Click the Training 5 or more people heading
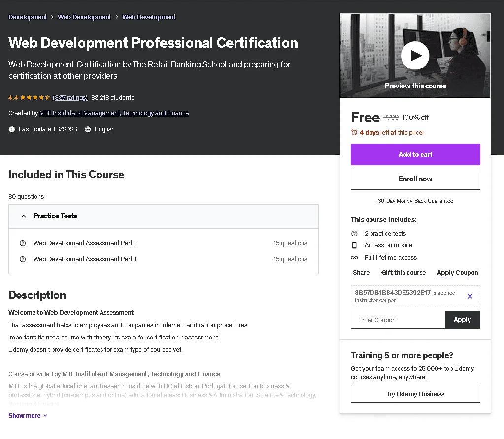 coord(402,355)
